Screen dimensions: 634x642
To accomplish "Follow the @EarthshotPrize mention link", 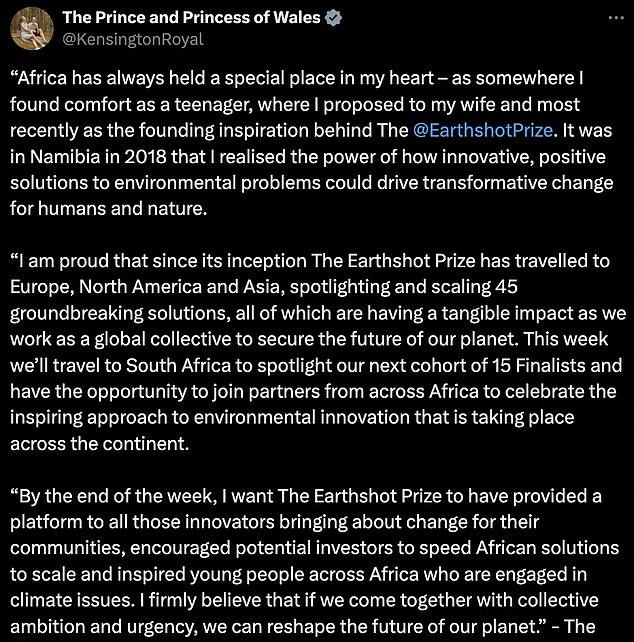I will [483, 130].
